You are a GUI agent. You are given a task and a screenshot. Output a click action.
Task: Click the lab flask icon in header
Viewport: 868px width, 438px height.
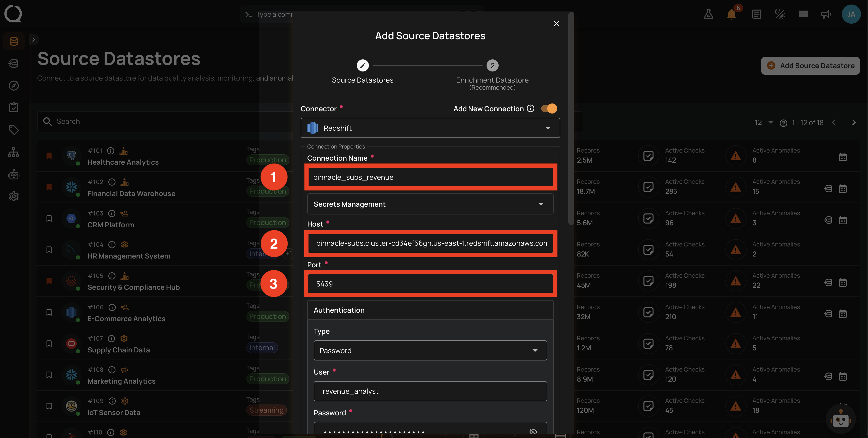point(708,14)
